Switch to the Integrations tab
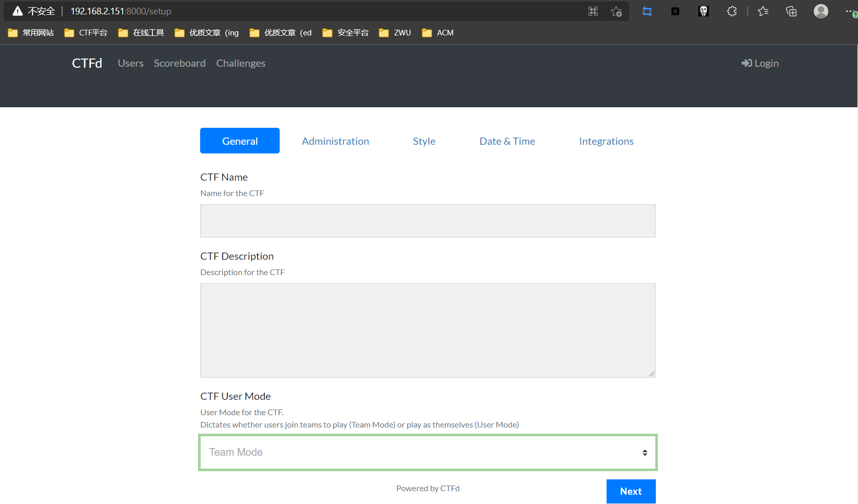The width and height of the screenshot is (858, 504). click(x=607, y=141)
